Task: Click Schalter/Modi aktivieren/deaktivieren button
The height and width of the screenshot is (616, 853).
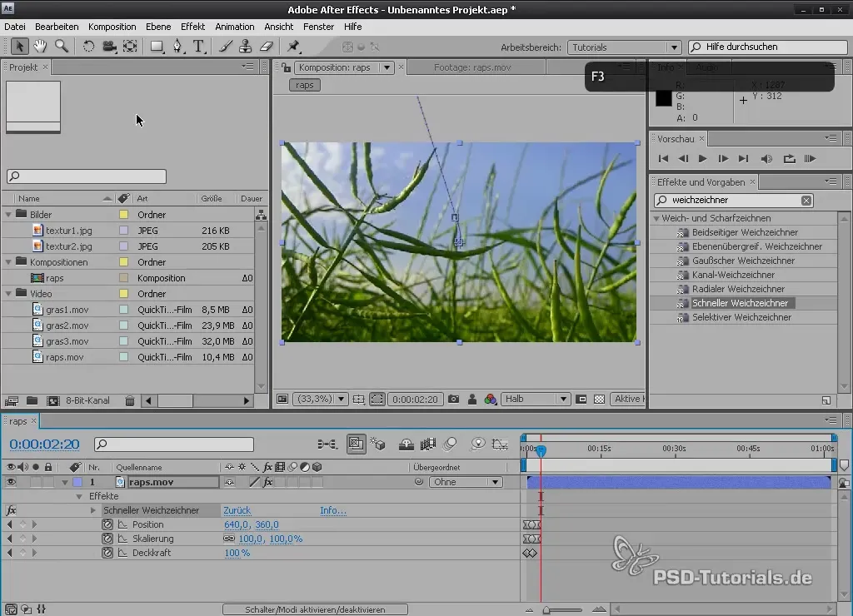Action: 315,610
